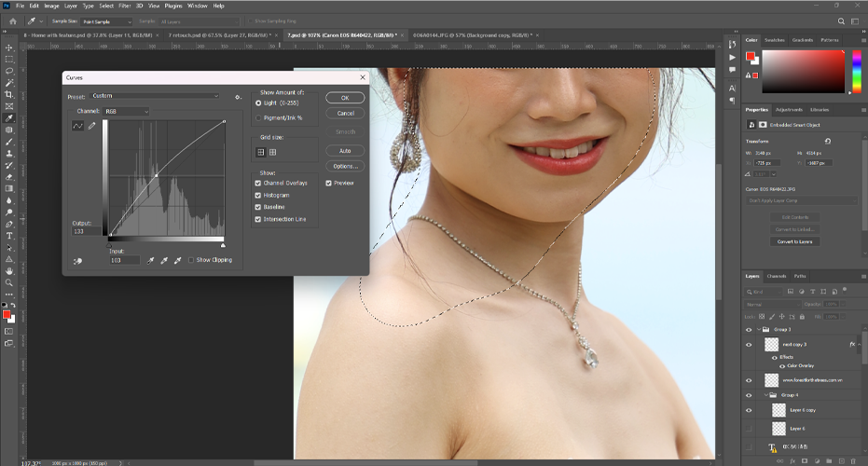The height and width of the screenshot is (466, 868).
Task: Open the Filter menu
Action: point(124,6)
